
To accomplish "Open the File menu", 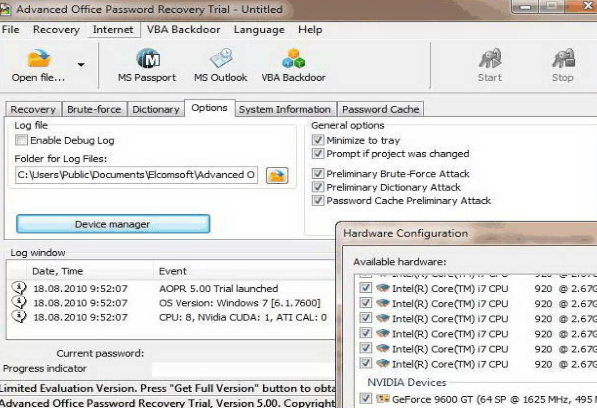I will 10,30.
